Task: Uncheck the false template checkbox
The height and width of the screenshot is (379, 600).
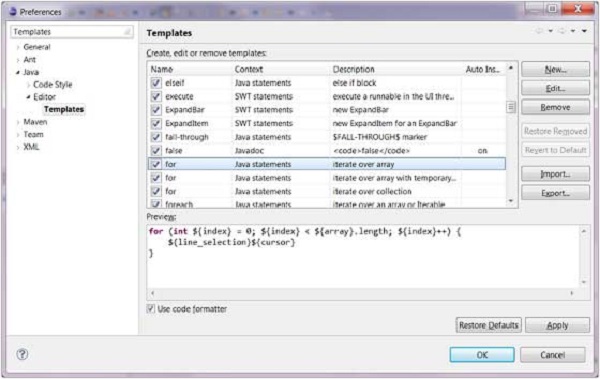Action: (156, 151)
